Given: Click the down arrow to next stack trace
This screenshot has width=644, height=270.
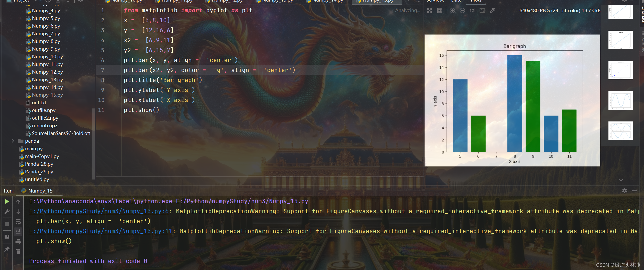Looking at the screenshot, I should 18,211.
